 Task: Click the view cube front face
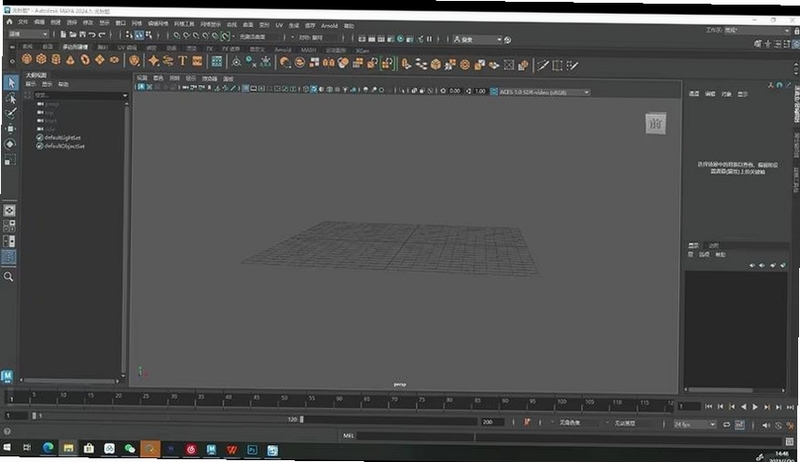pyautogui.click(x=656, y=123)
